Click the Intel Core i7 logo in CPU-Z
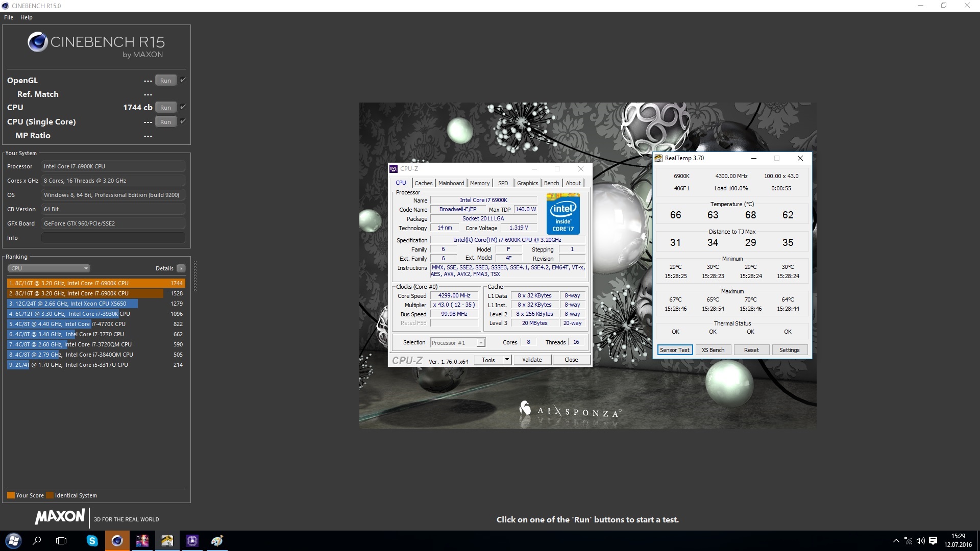This screenshot has height=551, width=980. 563,214
